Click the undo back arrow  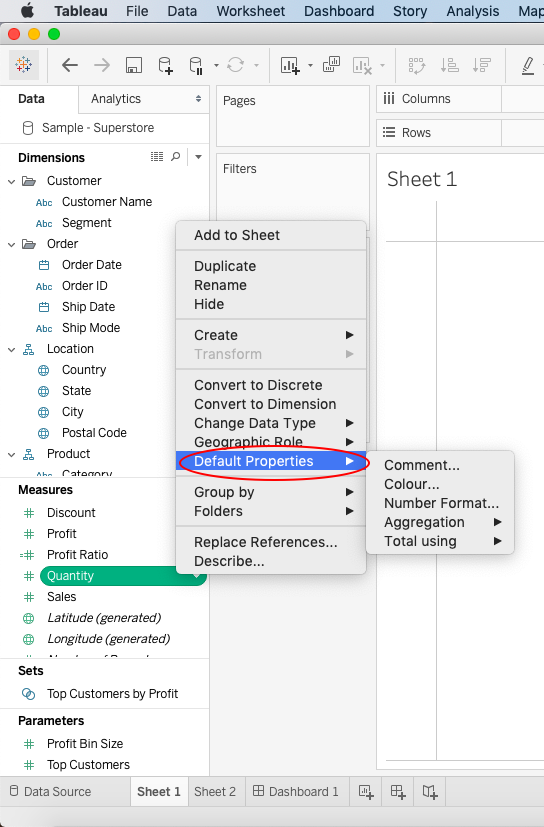pos(70,65)
